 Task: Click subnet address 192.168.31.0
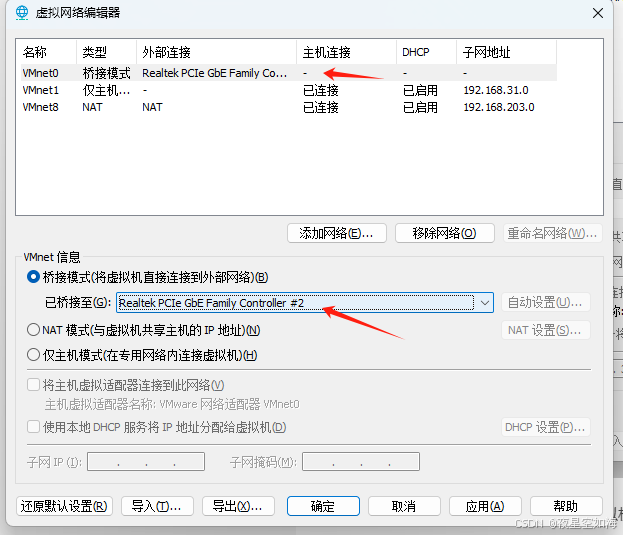tap(496, 90)
